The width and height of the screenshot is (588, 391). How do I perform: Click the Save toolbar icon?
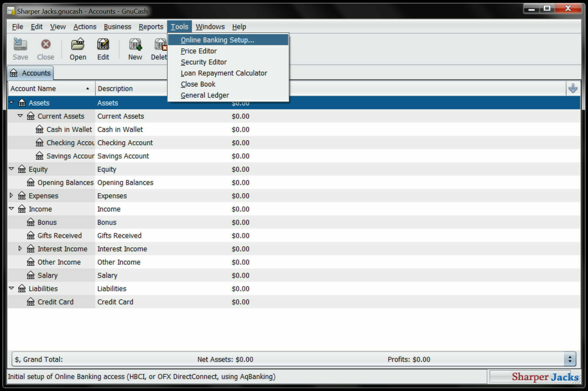20,45
